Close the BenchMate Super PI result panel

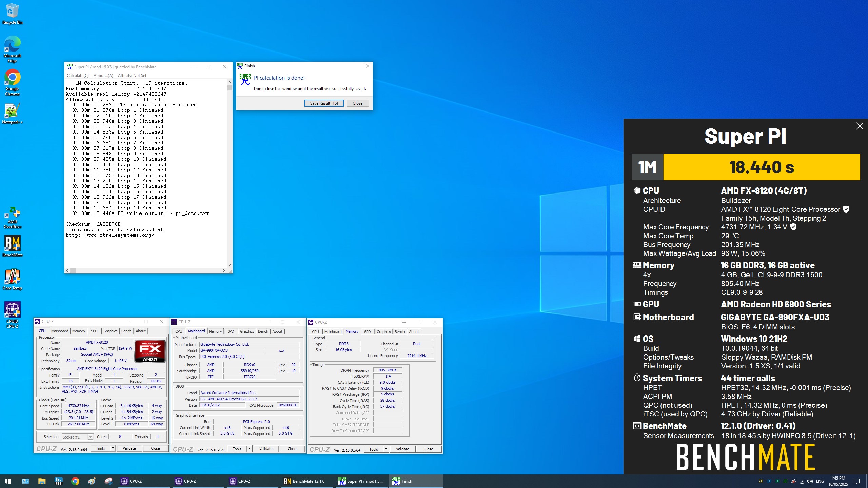click(x=860, y=126)
